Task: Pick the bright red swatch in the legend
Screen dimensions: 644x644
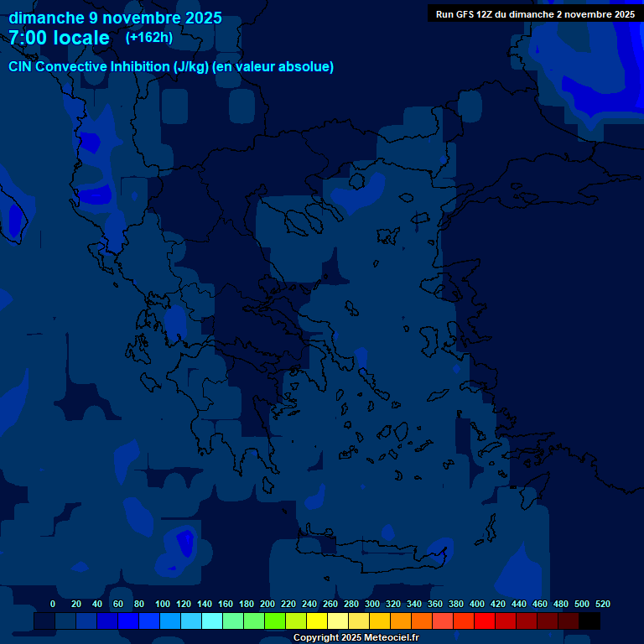Action: pyautogui.click(x=485, y=621)
